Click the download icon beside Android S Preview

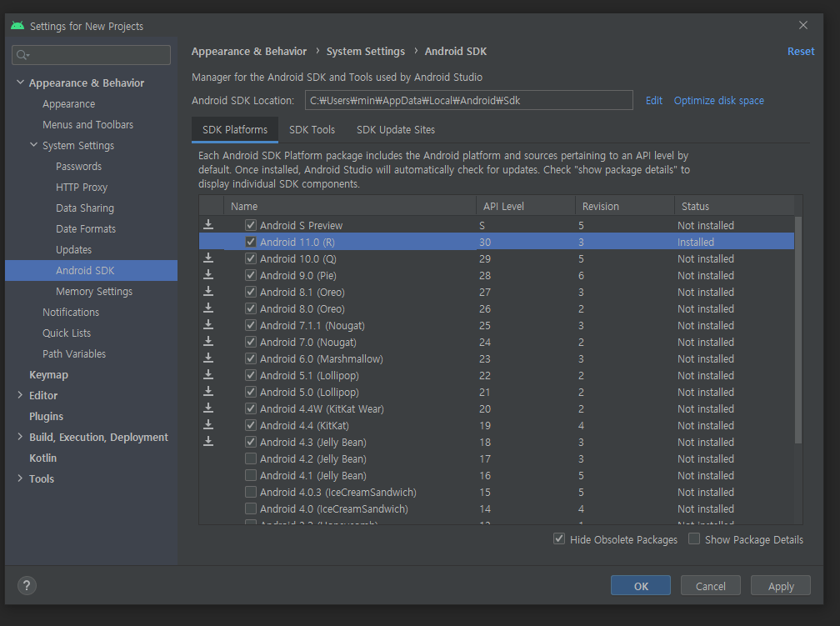coord(208,224)
